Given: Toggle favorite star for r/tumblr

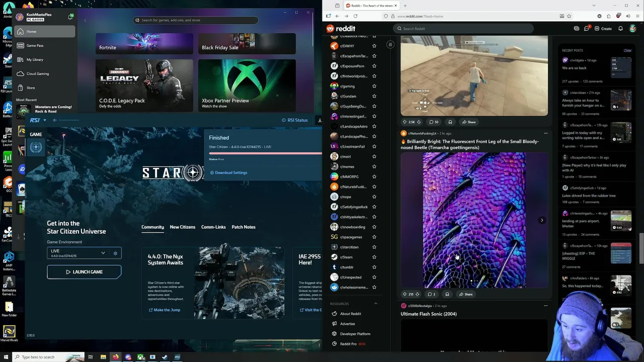Looking at the screenshot, I should click(374, 267).
